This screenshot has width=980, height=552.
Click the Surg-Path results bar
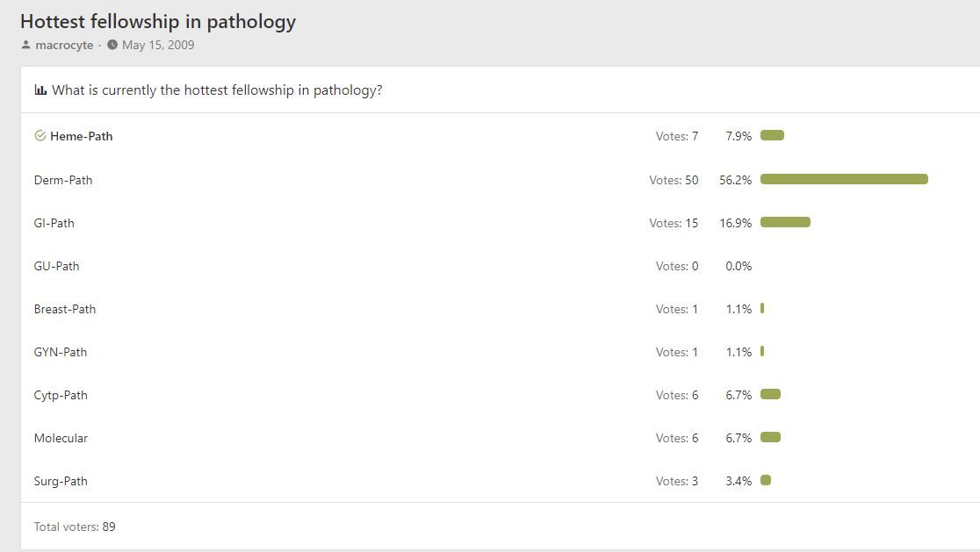click(766, 480)
